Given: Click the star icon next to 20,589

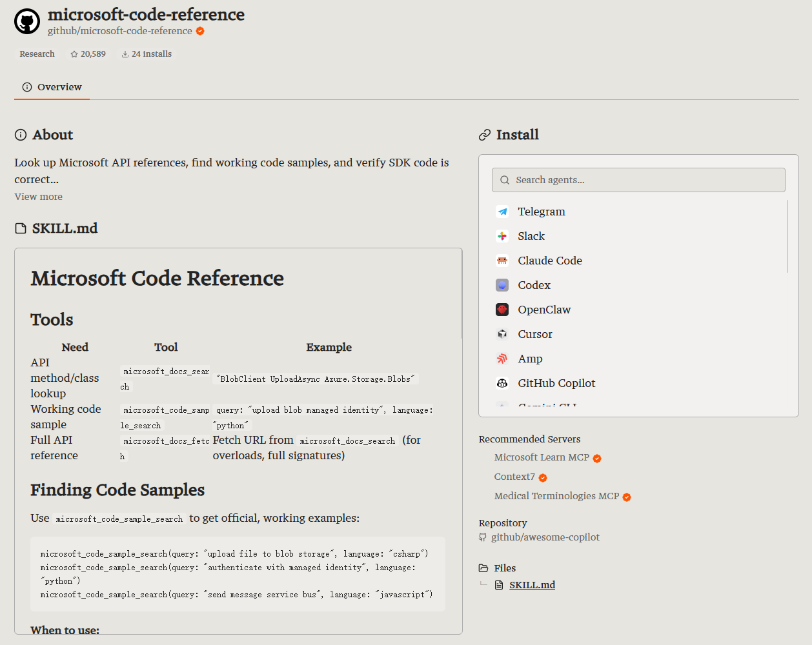Looking at the screenshot, I should (74, 54).
